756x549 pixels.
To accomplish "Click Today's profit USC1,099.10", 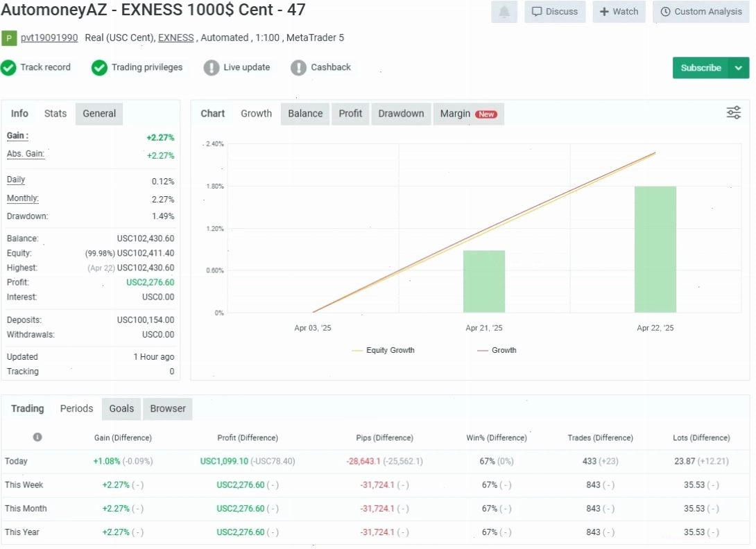I will click(224, 461).
